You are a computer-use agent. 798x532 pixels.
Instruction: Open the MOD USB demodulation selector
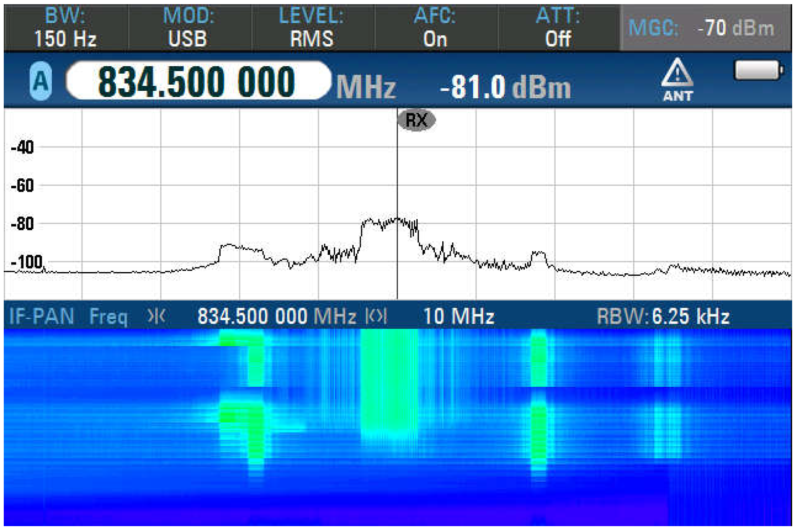(188, 28)
